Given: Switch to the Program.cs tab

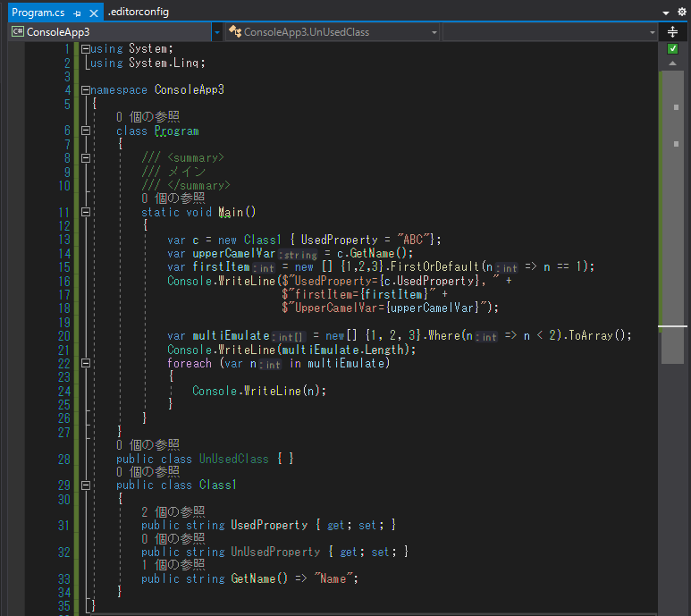Looking at the screenshot, I should click(38, 13).
